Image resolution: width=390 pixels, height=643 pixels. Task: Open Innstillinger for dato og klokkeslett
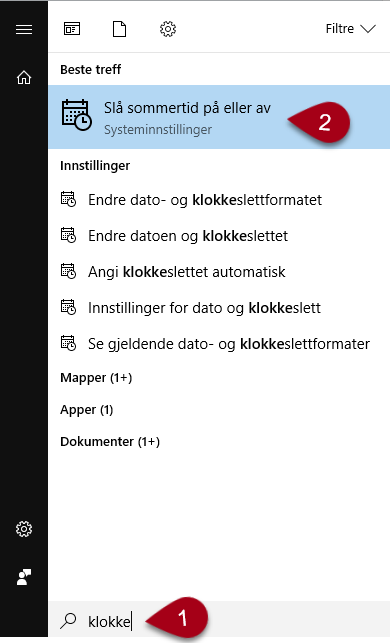click(219, 308)
